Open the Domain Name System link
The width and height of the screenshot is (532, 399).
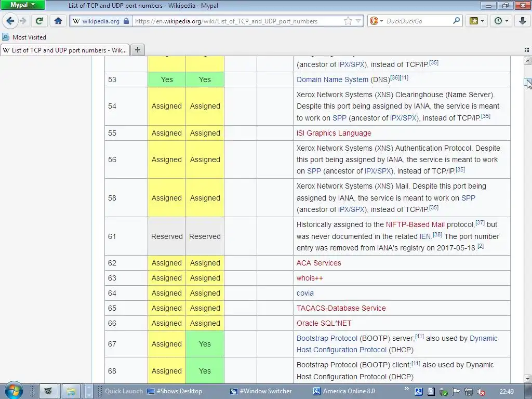(x=332, y=79)
